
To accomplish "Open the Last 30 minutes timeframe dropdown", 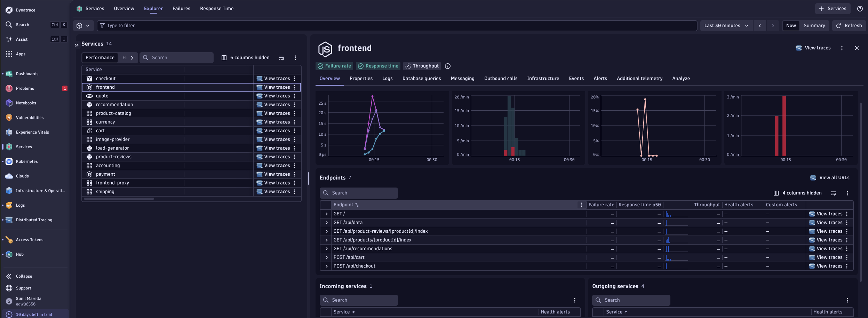I will [726, 26].
